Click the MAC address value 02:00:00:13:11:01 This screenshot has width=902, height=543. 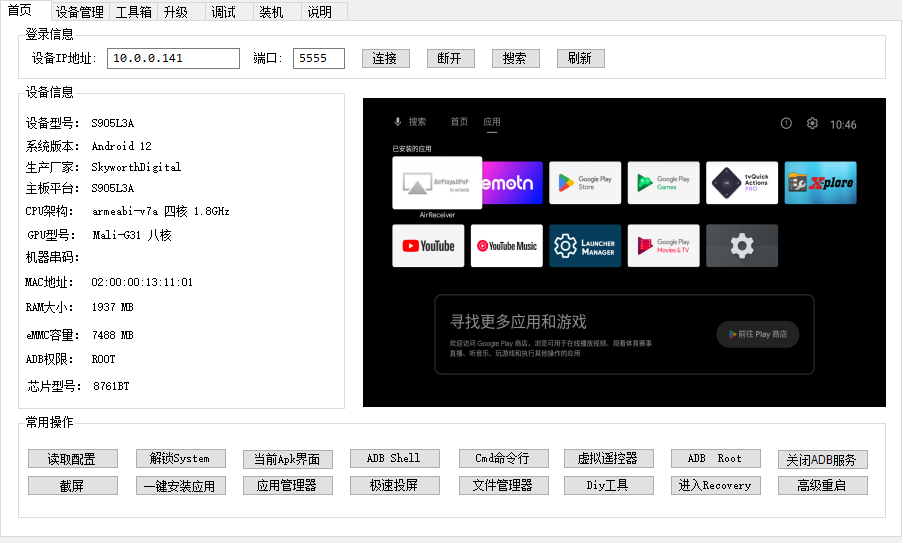point(142,282)
